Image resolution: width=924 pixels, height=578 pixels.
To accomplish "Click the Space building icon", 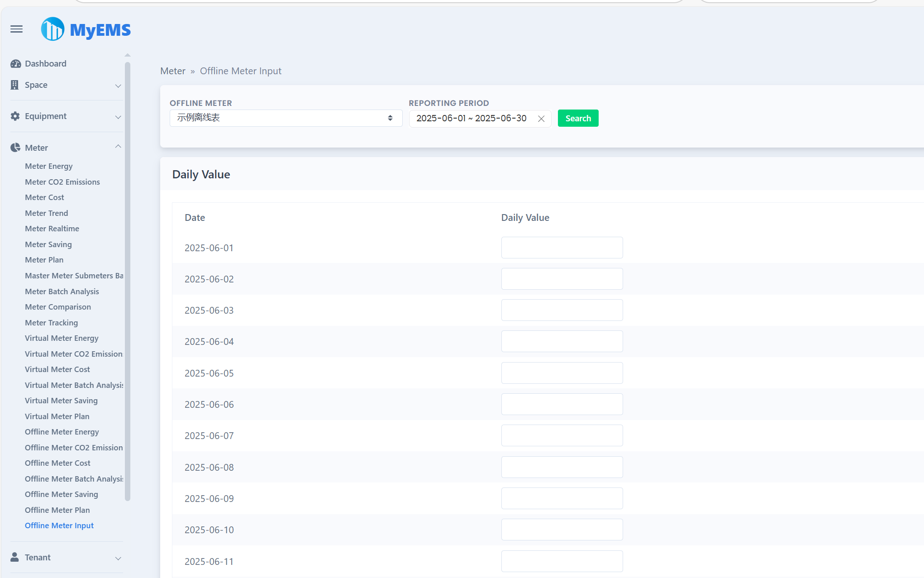I will 15,85.
